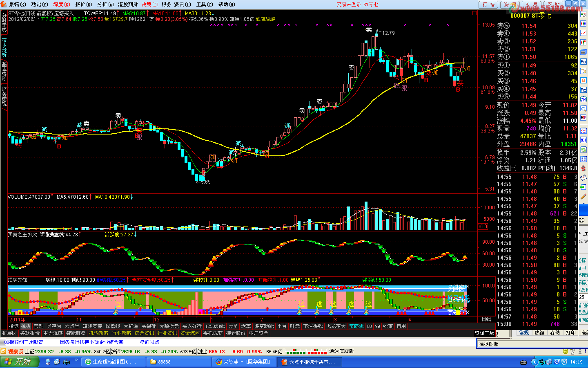The height and width of the screenshot is (368, 588).
Task: Switch to the 基本资料 side tab
Action: click(x=4, y=71)
